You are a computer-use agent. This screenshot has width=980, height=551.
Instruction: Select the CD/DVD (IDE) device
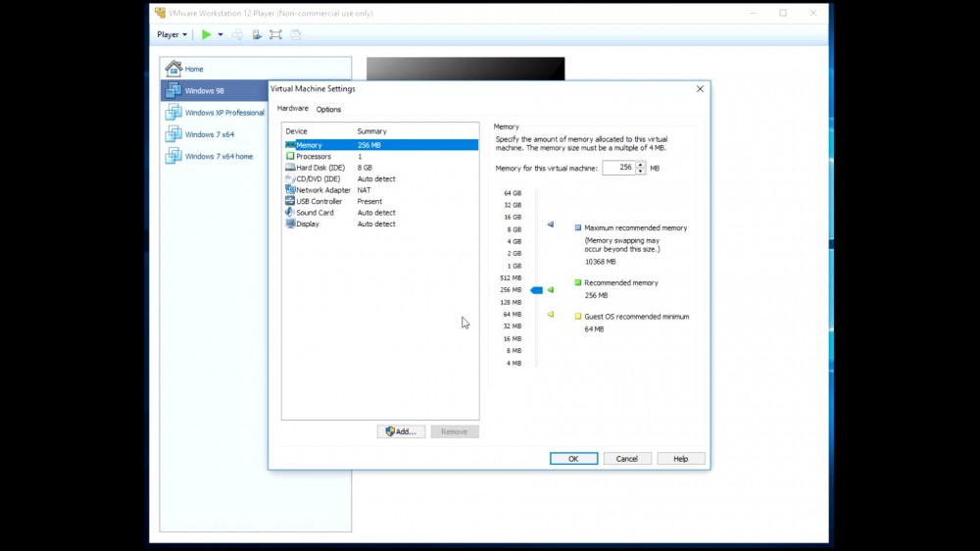tap(318, 178)
